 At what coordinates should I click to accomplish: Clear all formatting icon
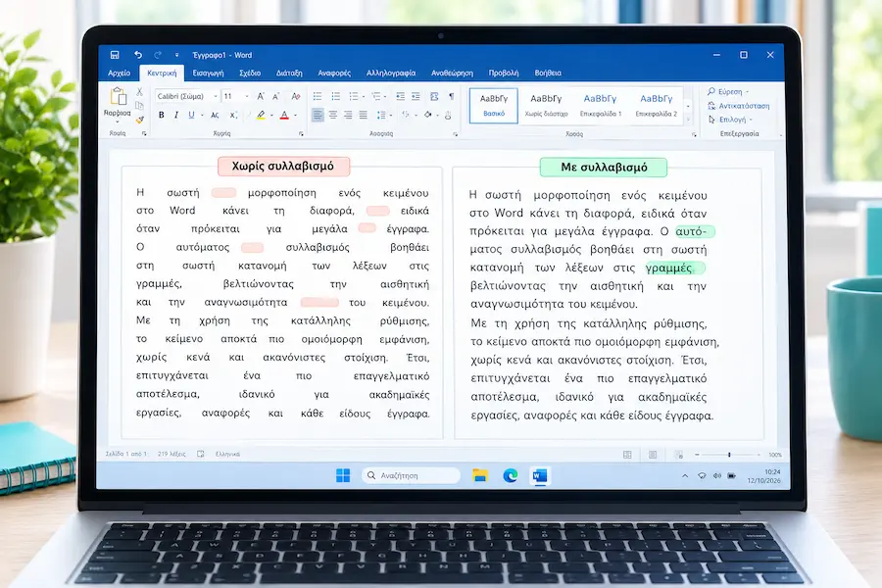[x=296, y=96]
